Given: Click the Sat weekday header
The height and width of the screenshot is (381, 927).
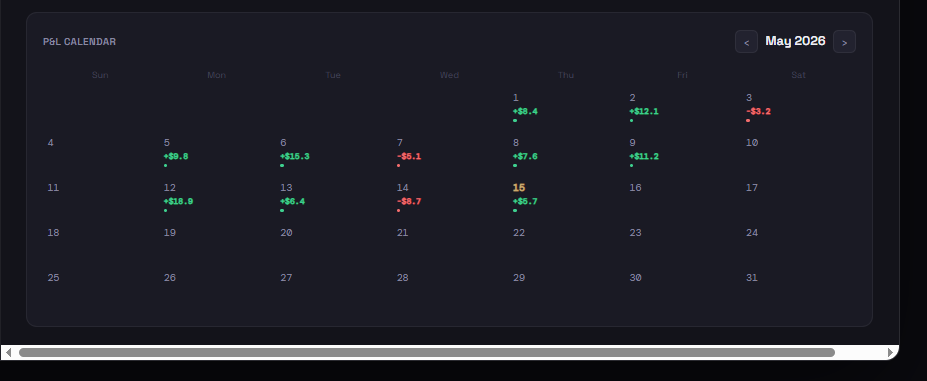Looking at the screenshot, I should (x=799, y=75).
